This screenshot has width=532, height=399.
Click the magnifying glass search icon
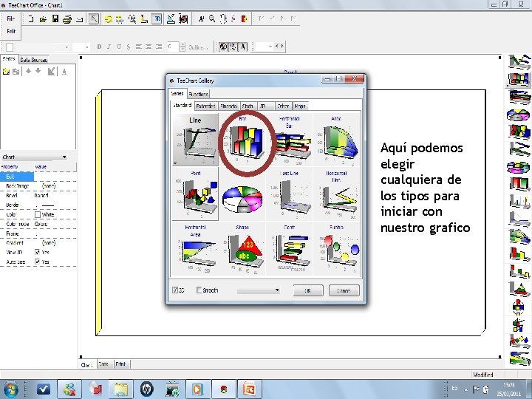[212, 18]
